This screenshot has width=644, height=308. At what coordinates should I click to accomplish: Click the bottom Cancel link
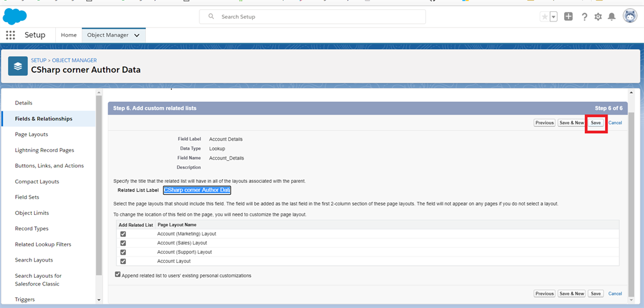point(615,294)
